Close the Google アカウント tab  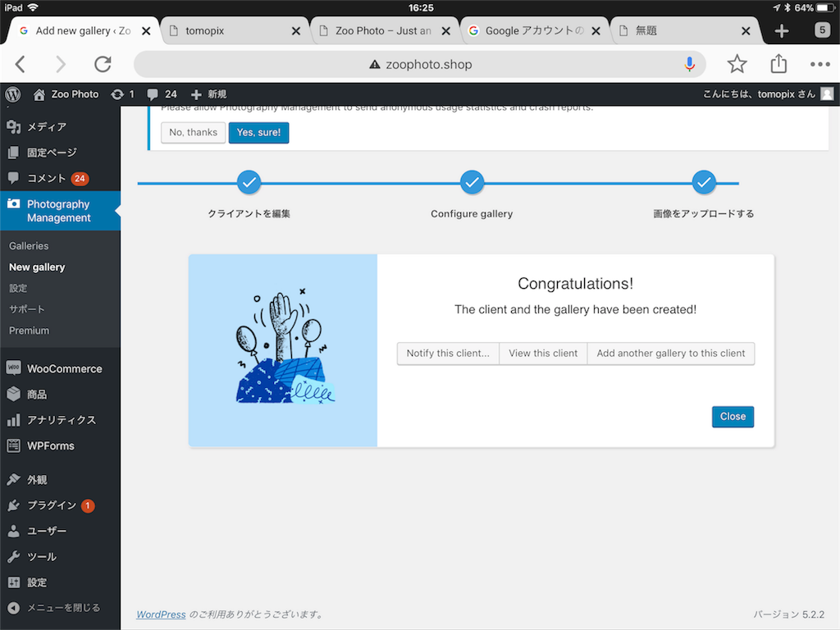pos(596,31)
